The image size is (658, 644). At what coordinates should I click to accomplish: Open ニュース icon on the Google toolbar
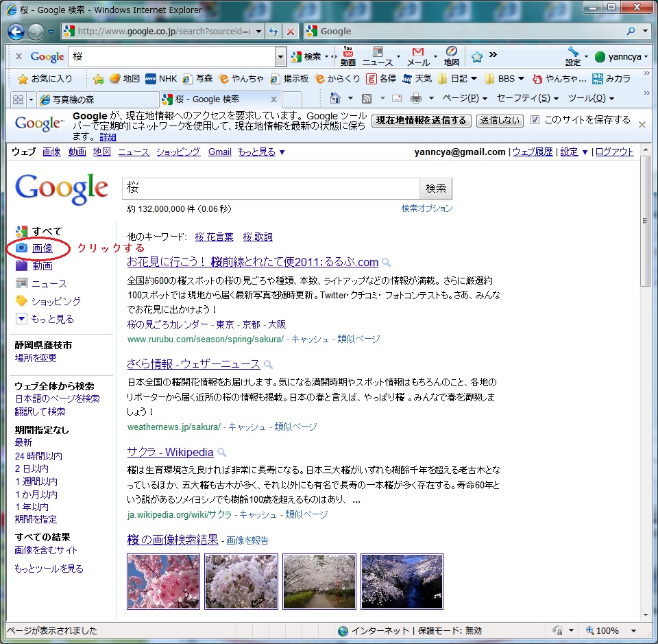point(378,56)
